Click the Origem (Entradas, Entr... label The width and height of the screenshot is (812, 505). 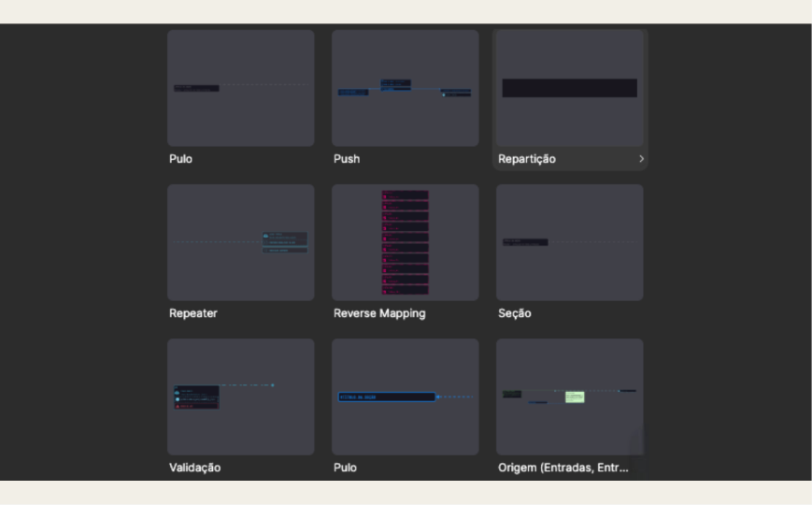click(x=563, y=468)
